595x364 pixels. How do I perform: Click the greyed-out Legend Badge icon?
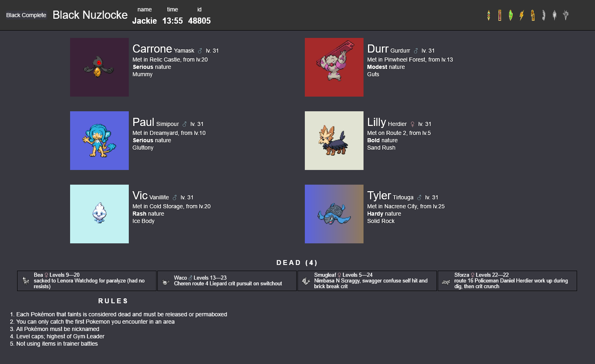pos(566,15)
